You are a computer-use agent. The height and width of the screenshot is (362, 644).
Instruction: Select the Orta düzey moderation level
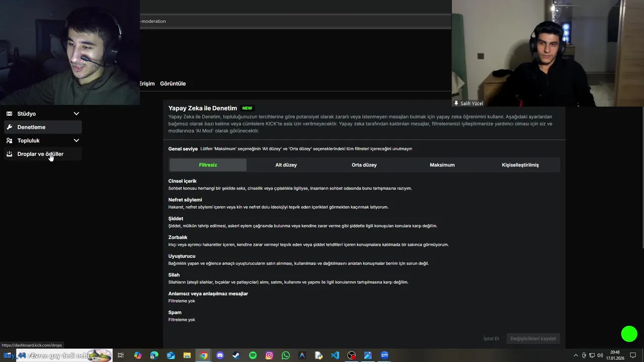[364, 165]
